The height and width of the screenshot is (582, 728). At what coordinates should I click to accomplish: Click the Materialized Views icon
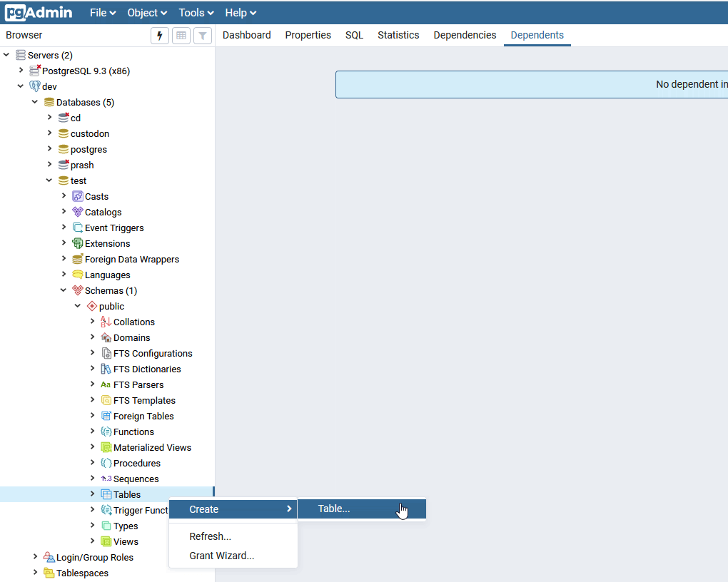[x=106, y=447]
